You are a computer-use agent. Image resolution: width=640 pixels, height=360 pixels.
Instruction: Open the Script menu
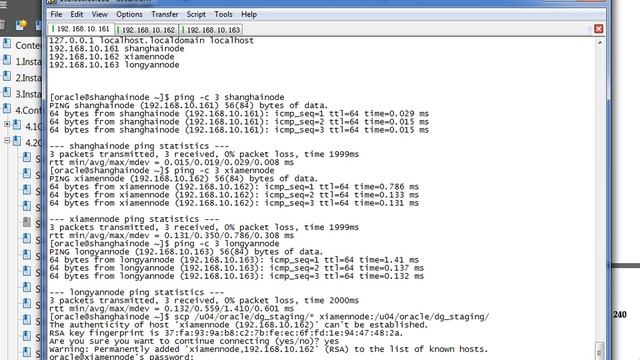click(196, 14)
